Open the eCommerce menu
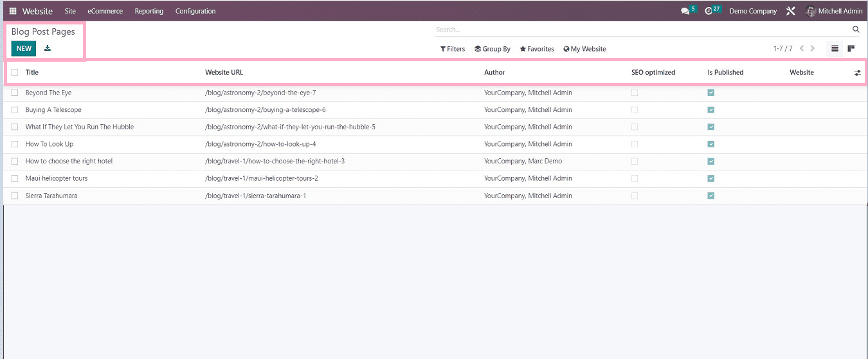868x359 pixels. (105, 11)
